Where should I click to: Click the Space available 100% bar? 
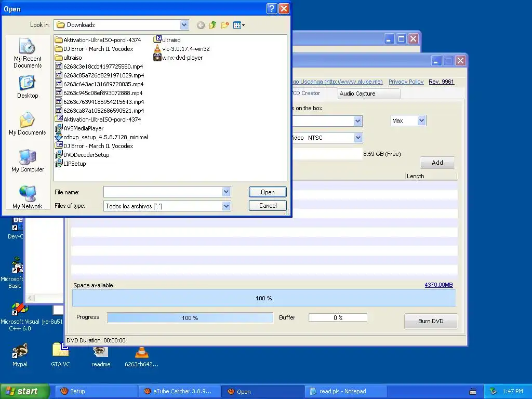point(263,298)
